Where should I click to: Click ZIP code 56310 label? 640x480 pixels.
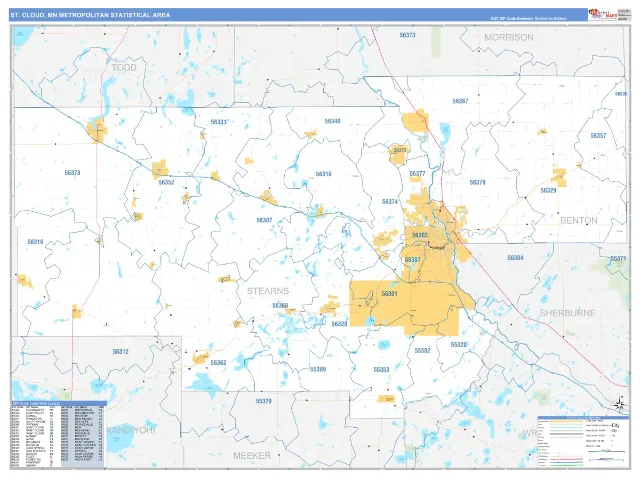324,174
